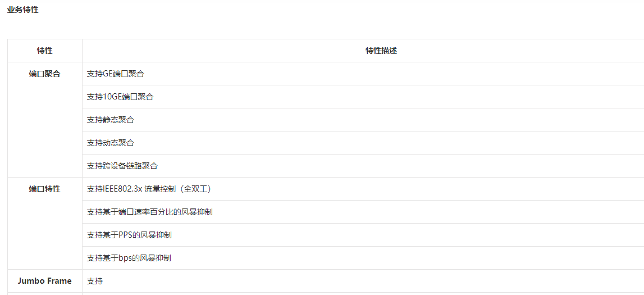
Task: Click the 支持基于PPS的风暴抑制 entry
Action: [x=129, y=235]
